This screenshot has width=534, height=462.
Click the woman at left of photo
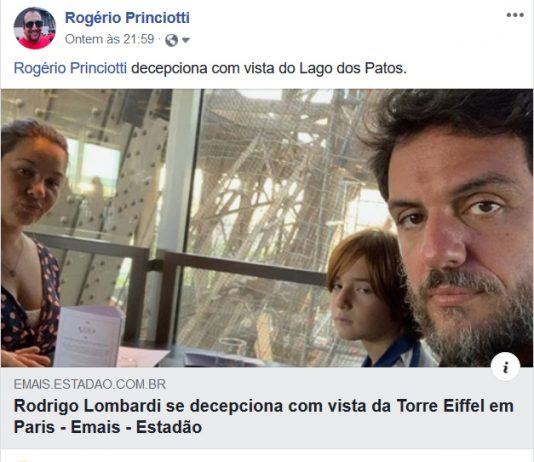31,238
